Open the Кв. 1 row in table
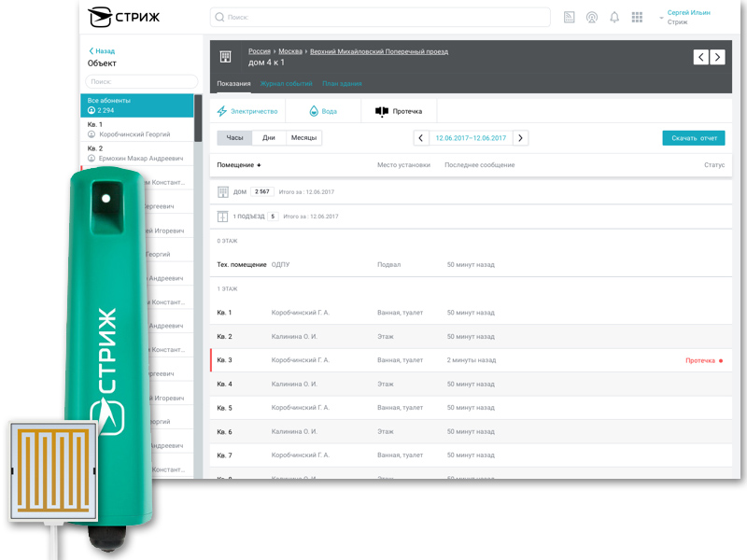This screenshot has width=747, height=560. (x=471, y=313)
